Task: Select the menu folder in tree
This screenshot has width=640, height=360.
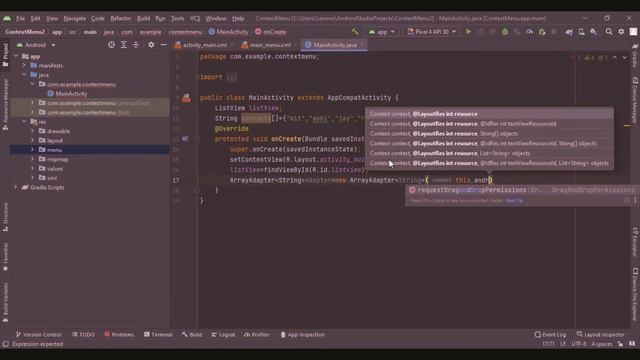Action: [54, 150]
